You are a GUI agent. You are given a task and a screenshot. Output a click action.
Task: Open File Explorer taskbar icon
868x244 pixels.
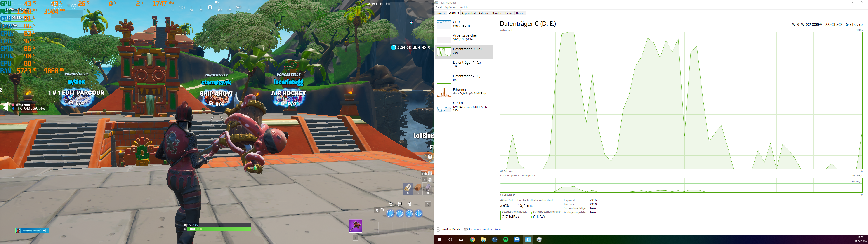point(484,240)
